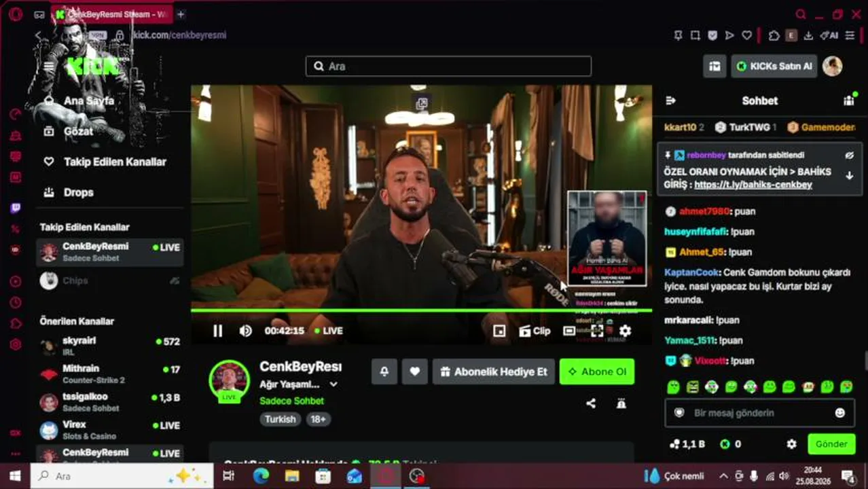Screen dimensions: 868x489
Task: Open the browser ad blocker shield icon
Action: click(x=712, y=35)
